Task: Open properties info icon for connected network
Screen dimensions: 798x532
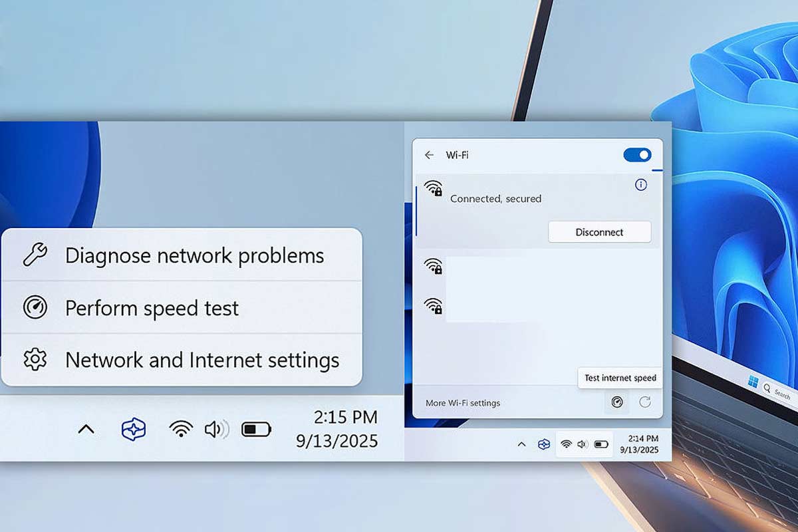Action: pyautogui.click(x=641, y=185)
